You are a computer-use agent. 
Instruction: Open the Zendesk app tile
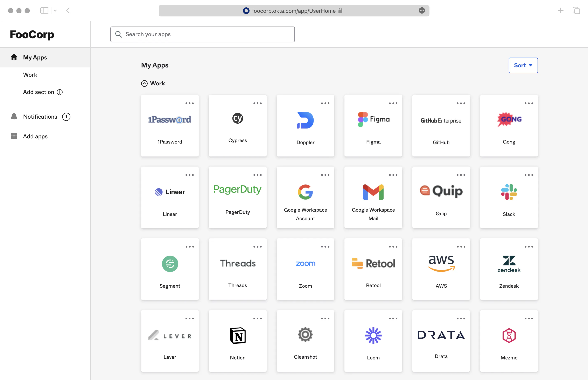(x=509, y=269)
